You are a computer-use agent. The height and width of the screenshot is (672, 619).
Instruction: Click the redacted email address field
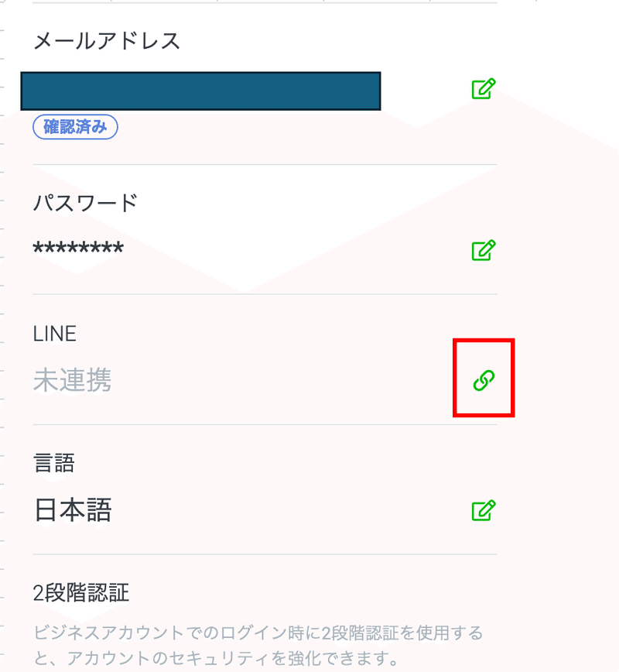click(201, 90)
